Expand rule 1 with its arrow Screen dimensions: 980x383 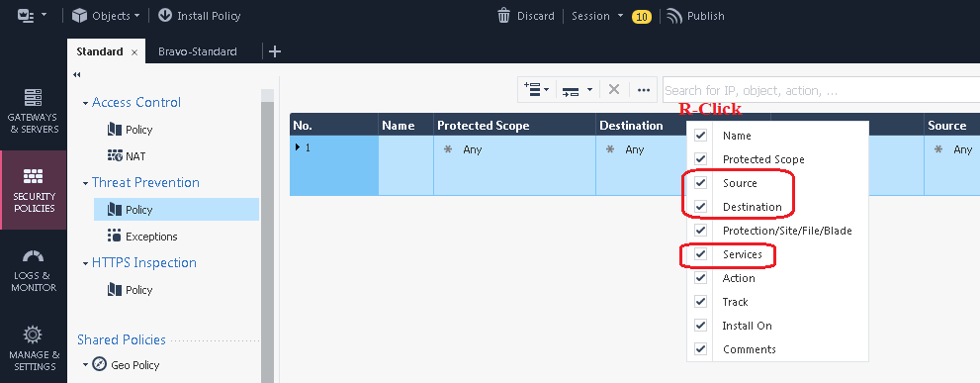[298, 147]
